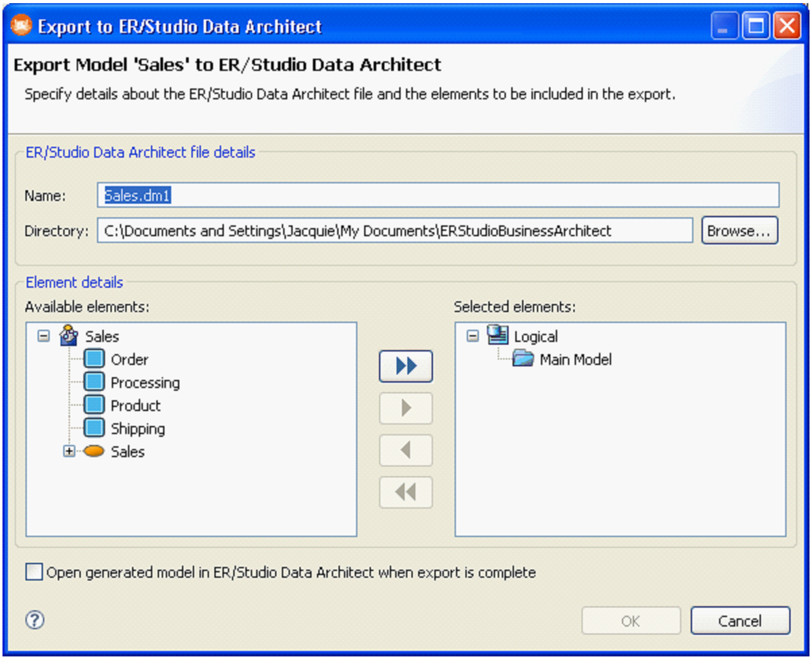Select the Main Model label in Selected elements
812x657 pixels.
(x=575, y=359)
